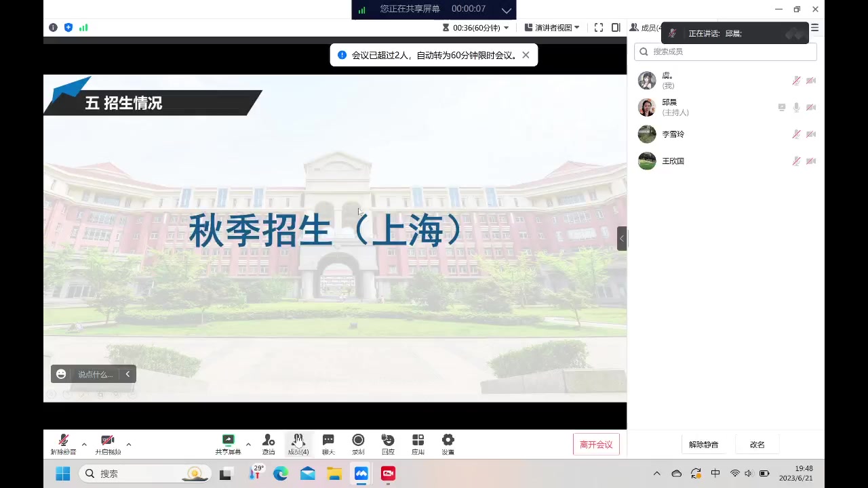
Task: Click muted mic icon for 王欣国
Action: point(796,161)
